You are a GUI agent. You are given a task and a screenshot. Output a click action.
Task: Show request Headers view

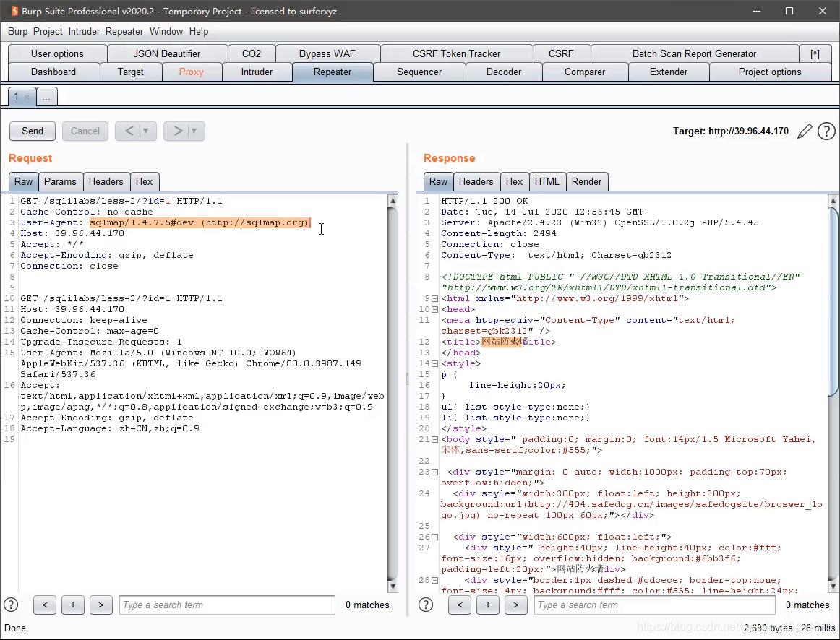coord(106,181)
